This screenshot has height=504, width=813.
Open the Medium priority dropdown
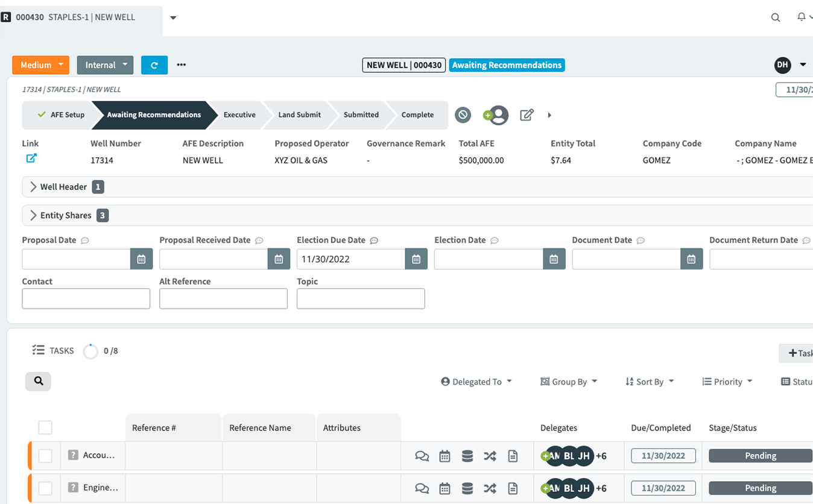click(x=41, y=65)
